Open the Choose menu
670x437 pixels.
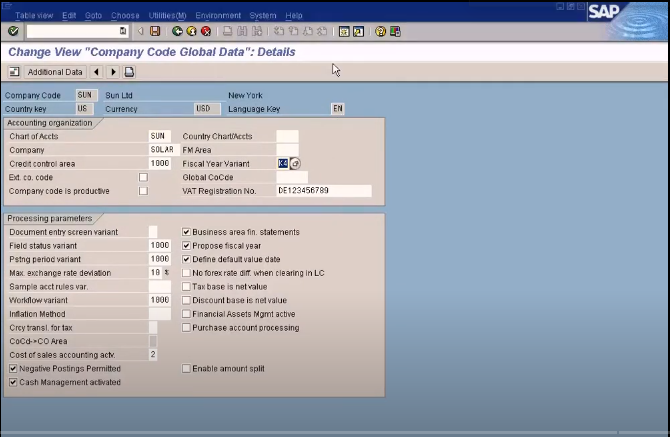125,15
